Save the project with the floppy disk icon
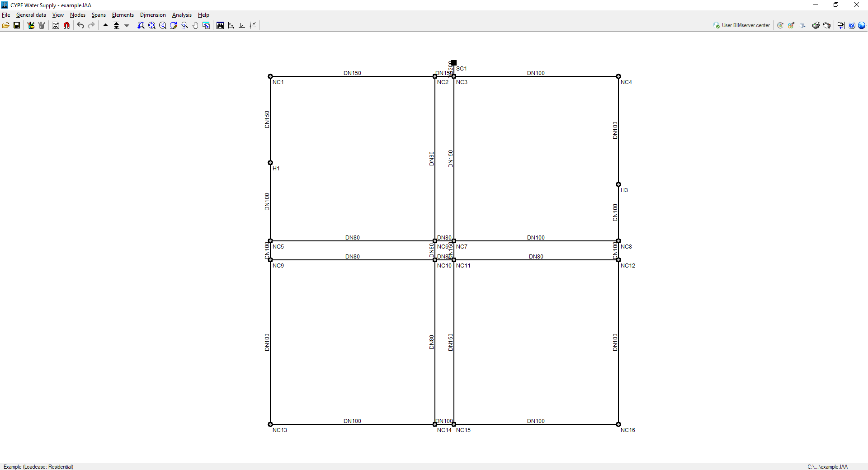 click(x=17, y=25)
